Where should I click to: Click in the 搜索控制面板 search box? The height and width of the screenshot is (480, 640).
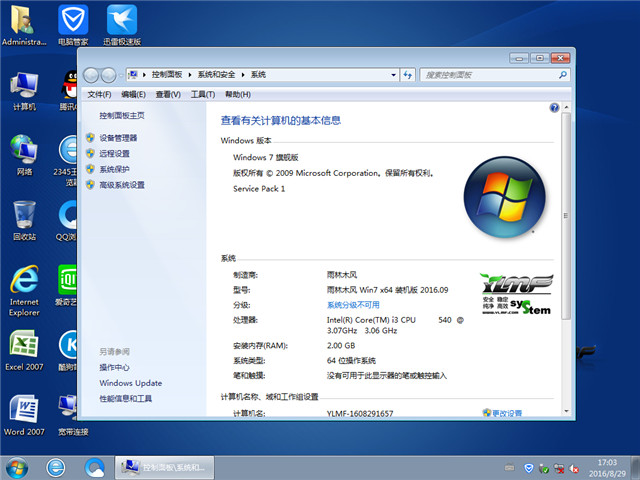[x=488, y=75]
